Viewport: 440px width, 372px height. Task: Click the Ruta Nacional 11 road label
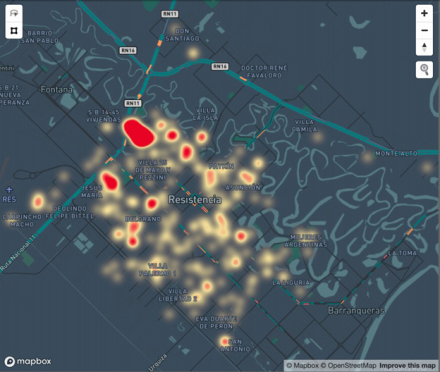coord(18,252)
